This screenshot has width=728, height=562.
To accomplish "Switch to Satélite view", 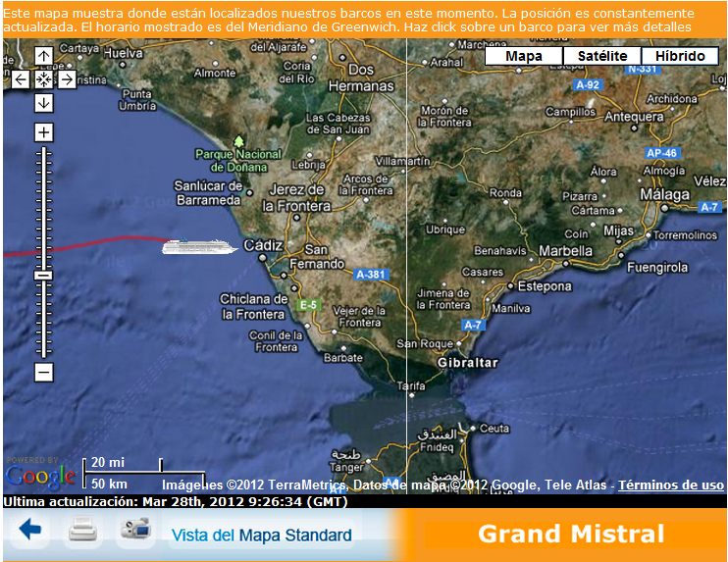I will [x=602, y=56].
